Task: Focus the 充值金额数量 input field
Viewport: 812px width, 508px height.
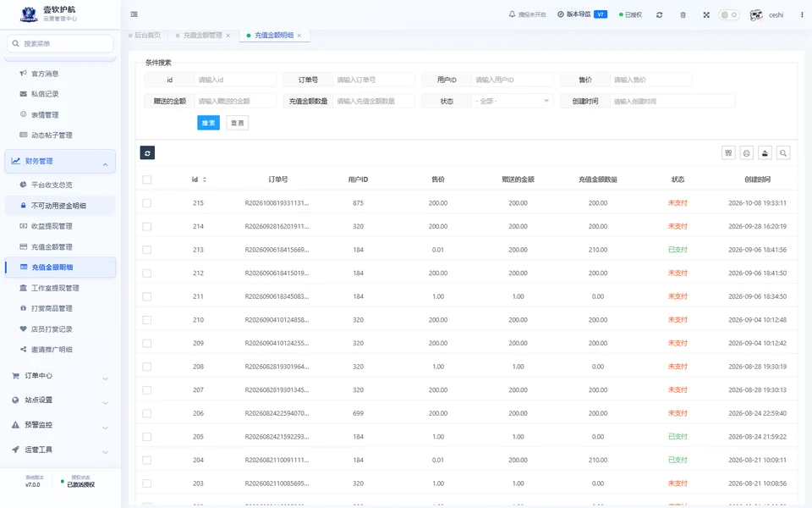Action: pos(373,101)
